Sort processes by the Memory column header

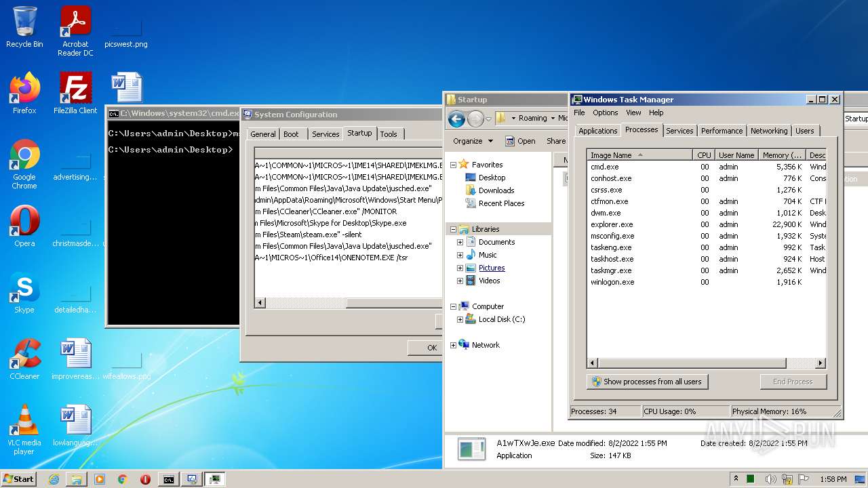[x=783, y=155]
